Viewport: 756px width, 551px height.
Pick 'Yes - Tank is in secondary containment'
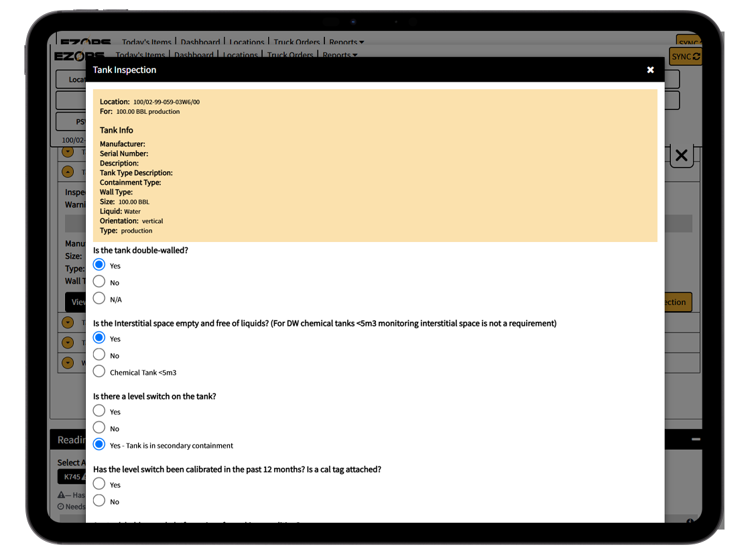tap(99, 444)
